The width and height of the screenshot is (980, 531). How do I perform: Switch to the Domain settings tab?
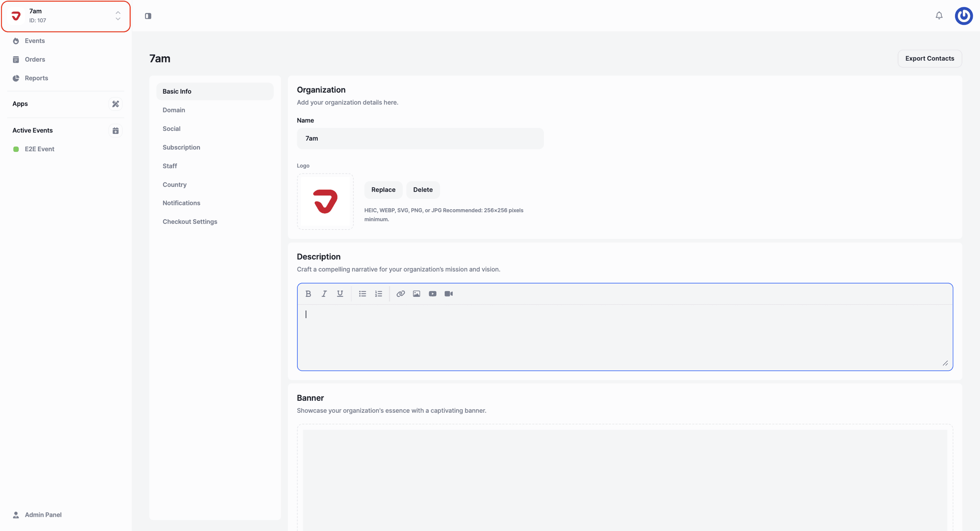[x=174, y=110]
